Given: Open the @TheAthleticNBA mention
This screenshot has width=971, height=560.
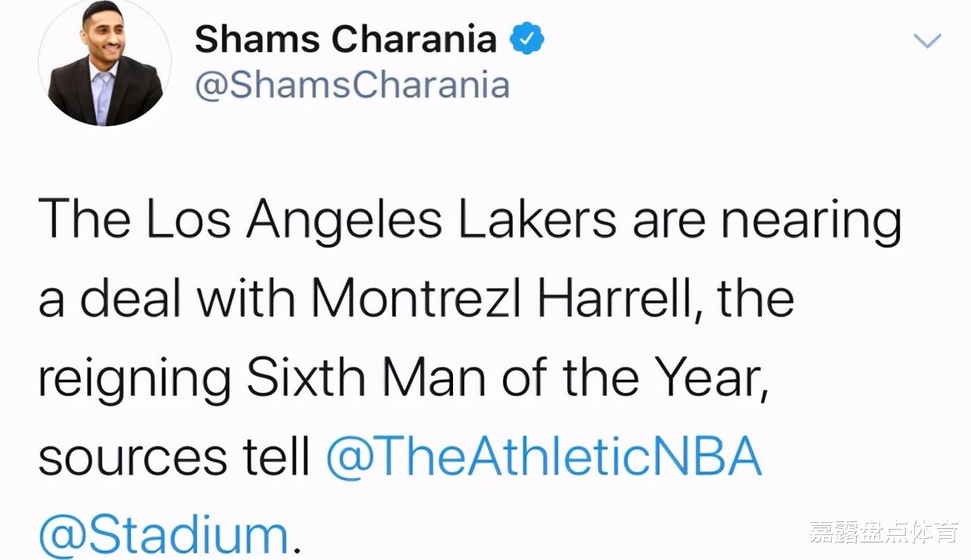Looking at the screenshot, I should [x=544, y=457].
